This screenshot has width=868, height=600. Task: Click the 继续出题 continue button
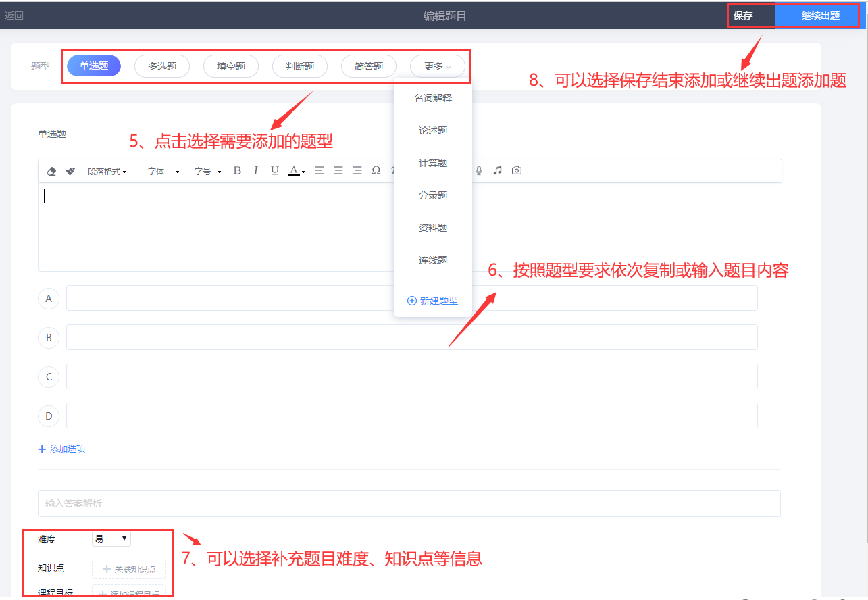(x=820, y=16)
